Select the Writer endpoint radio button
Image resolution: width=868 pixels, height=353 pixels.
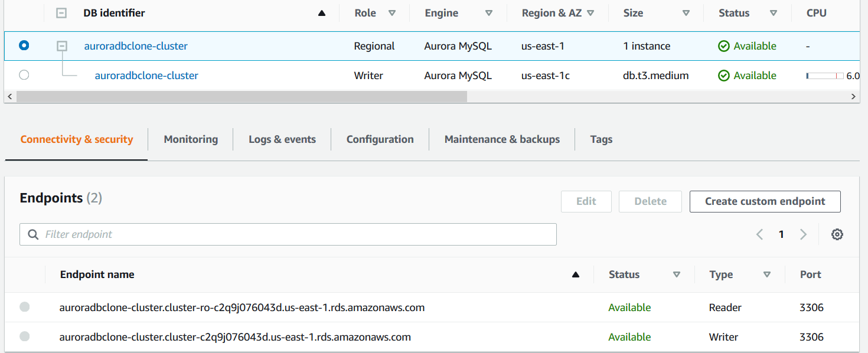click(x=24, y=336)
